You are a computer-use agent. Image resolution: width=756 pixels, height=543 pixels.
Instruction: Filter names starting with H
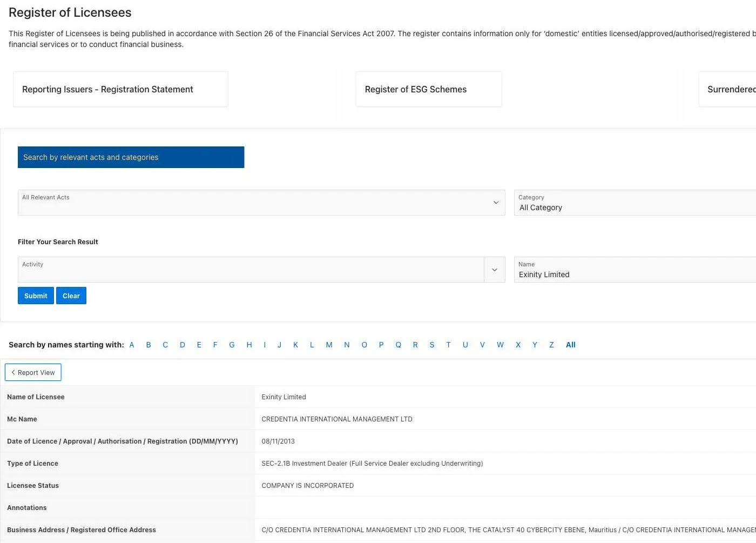[249, 345]
